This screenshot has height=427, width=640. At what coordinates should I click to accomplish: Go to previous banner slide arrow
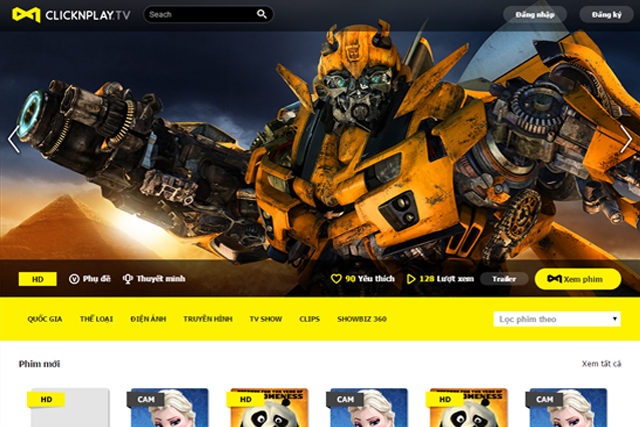(x=13, y=139)
